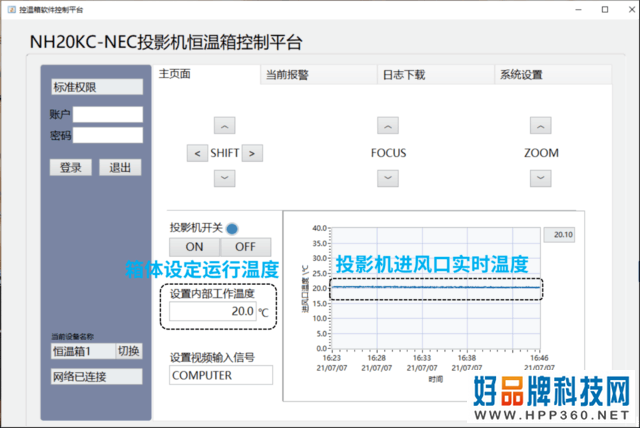
Task: Click the FOCUS up arrow button
Action: coord(388,126)
